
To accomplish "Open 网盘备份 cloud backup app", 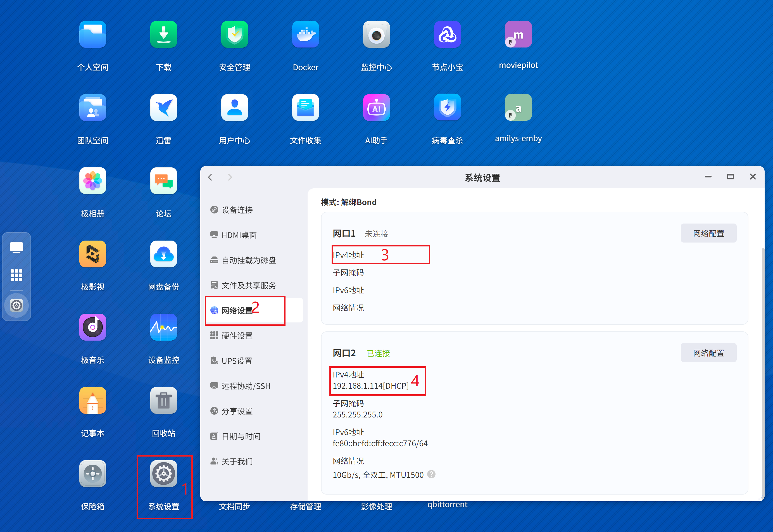I will click(164, 254).
